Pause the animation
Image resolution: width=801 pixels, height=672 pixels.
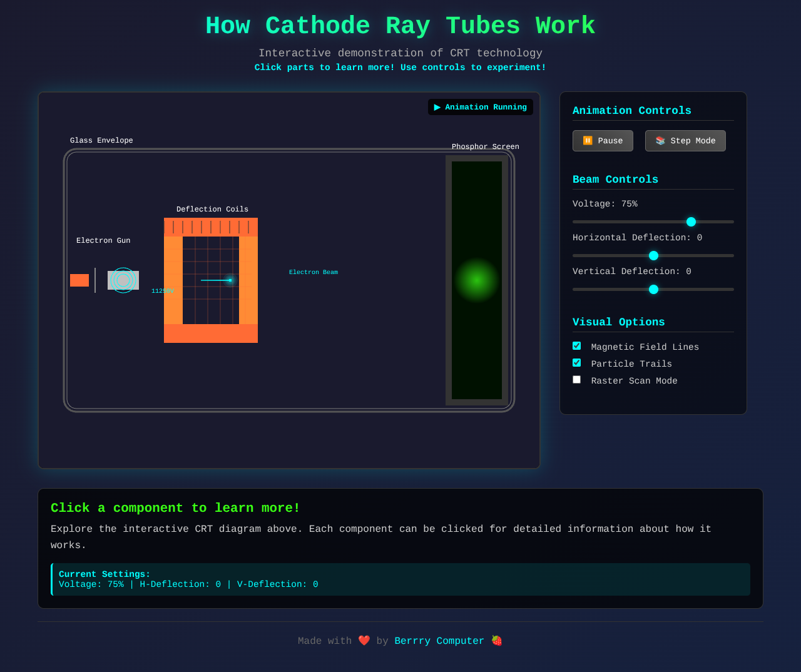click(x=602, y=141)
